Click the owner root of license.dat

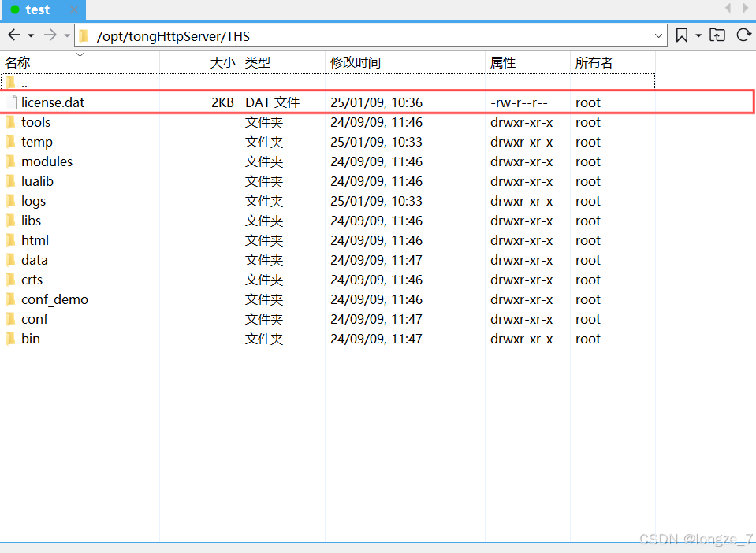[x=588, y=102]
